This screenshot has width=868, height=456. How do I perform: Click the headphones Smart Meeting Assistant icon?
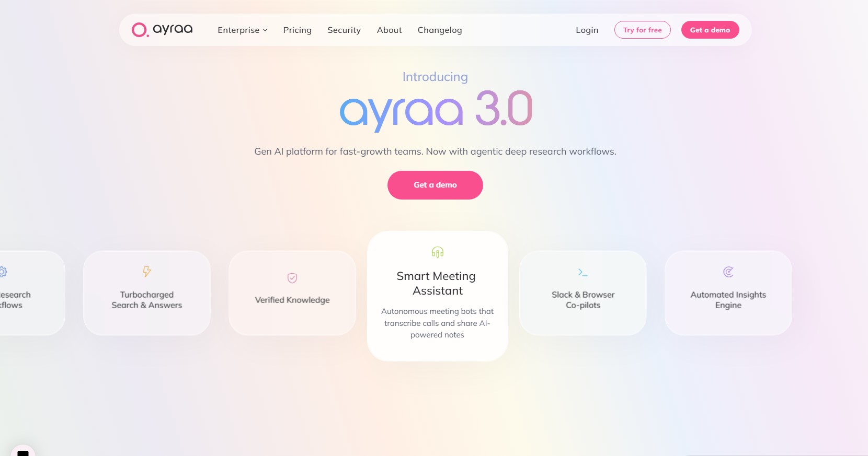[x=438, y=252]
